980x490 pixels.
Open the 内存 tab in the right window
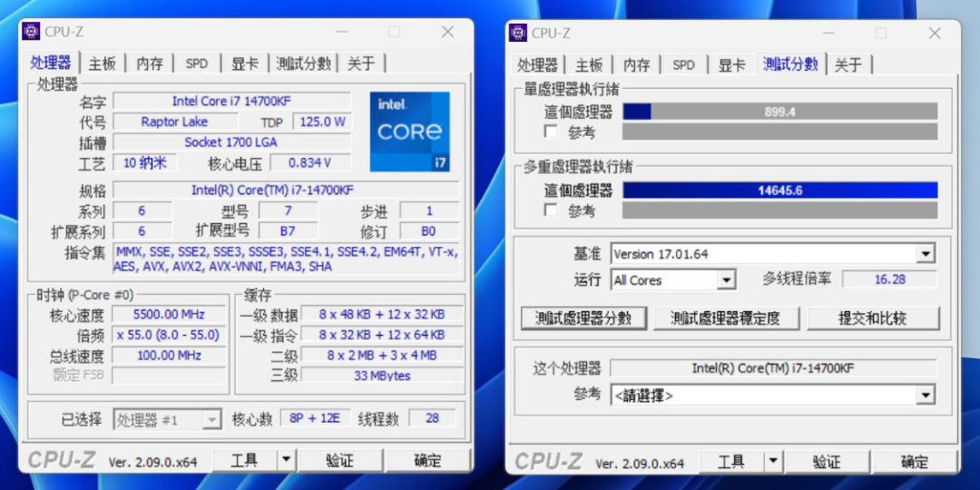tap(637, 64)
